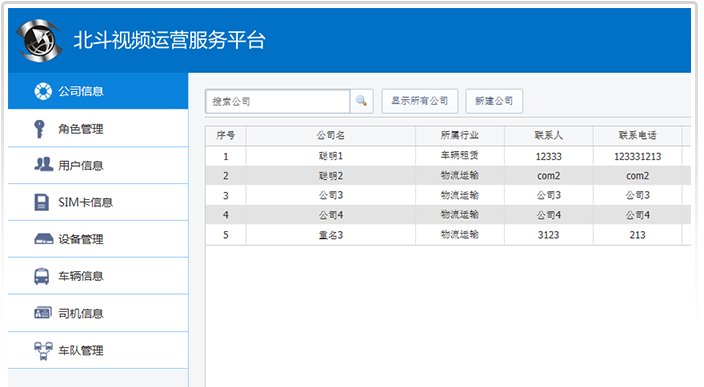Open 车队管理 in sidebar
The image size is (704, 387).
(98, 350)
